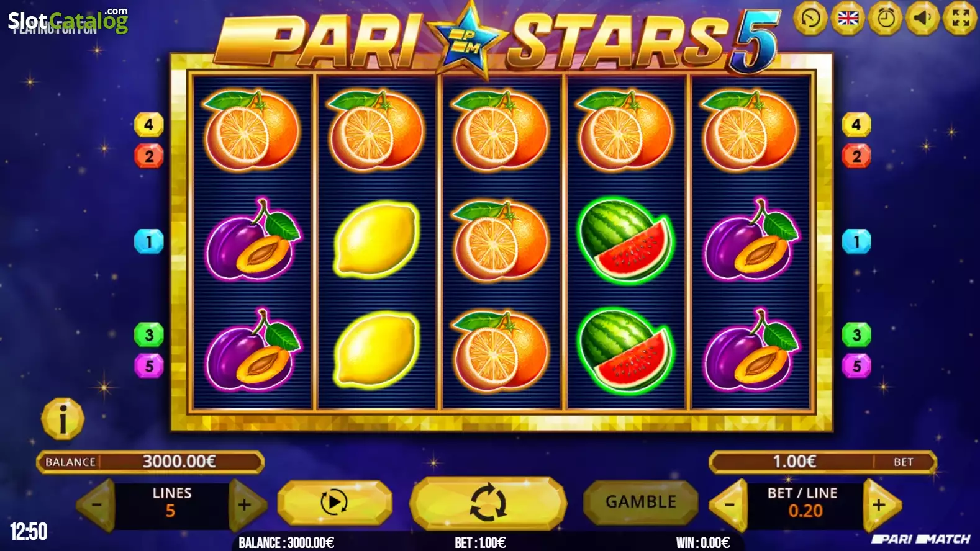Spin the reels with the circular arrows button

tap(488, 502)
